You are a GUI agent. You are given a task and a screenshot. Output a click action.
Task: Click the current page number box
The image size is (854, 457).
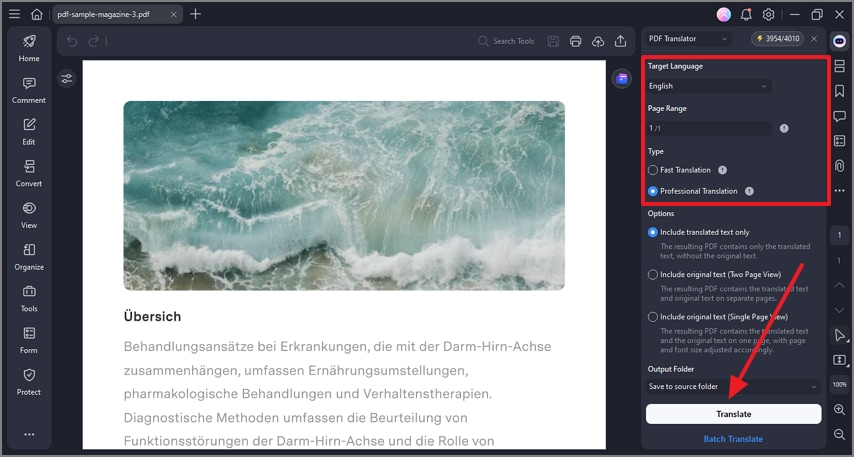point(839,235)
